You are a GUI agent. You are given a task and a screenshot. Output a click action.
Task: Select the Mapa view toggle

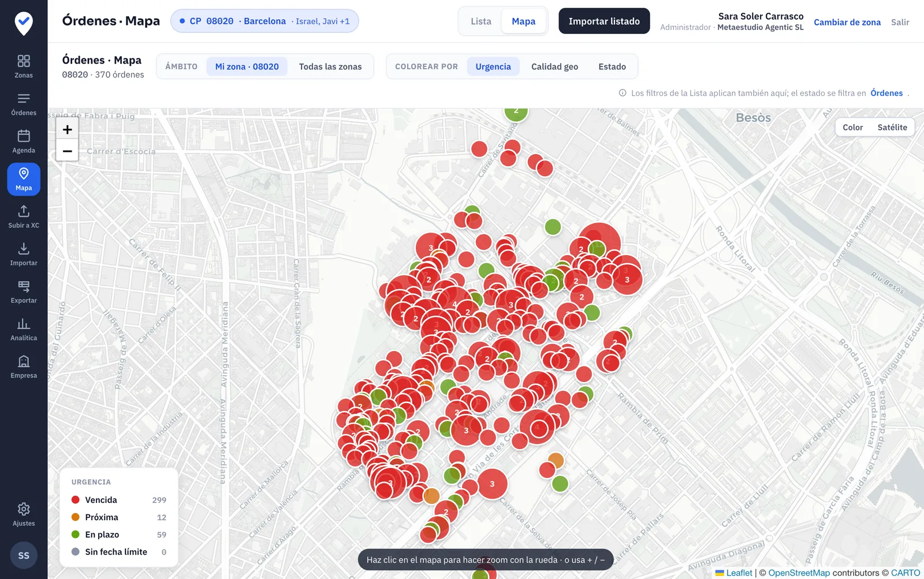524,21
